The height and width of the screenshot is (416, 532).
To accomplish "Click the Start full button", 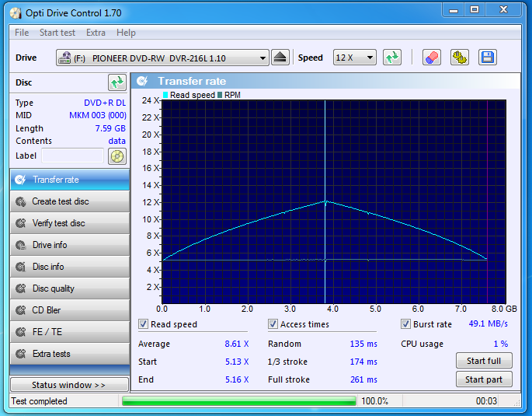I will pos(484,361).
